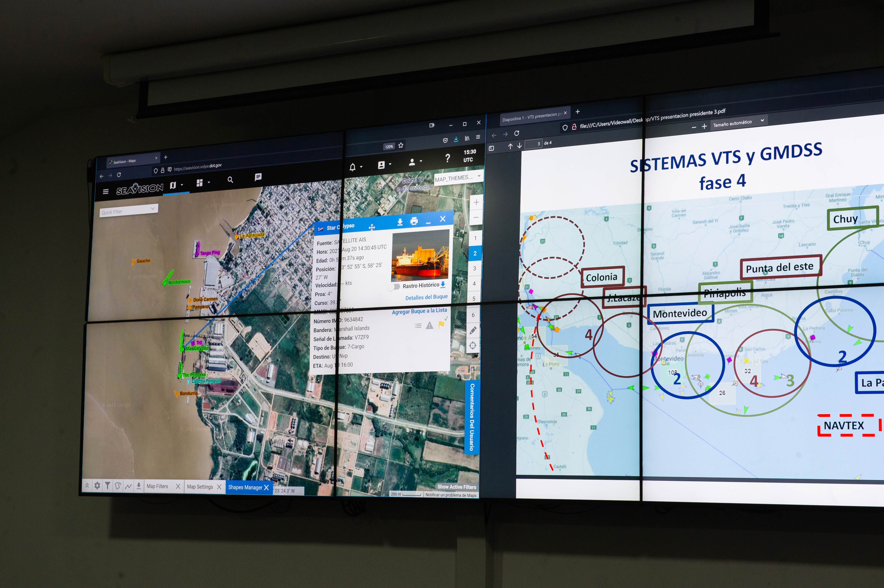
Task: Click the help question mark icon
Action: point(447,158)
